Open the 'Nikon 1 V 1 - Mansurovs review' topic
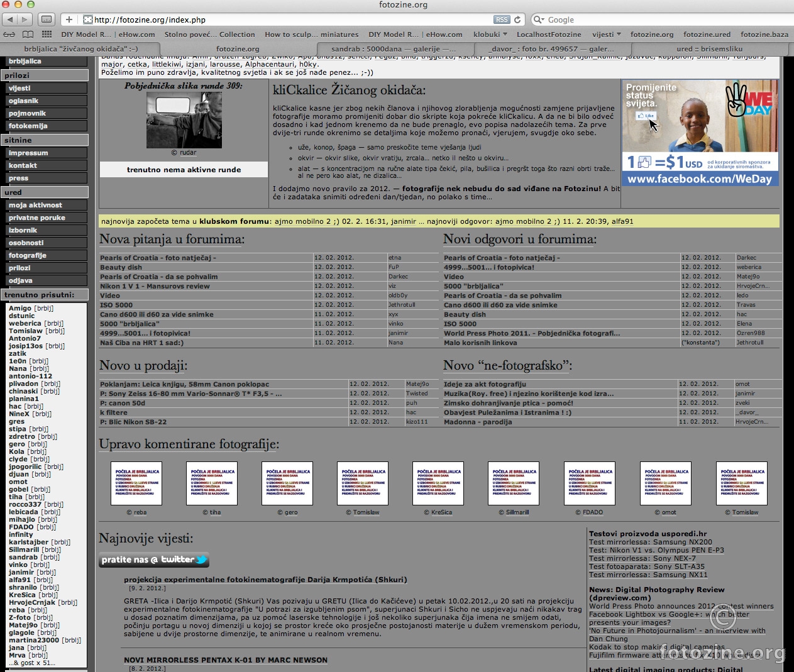Viewport: 794px width, 672px height. (155, 286)
